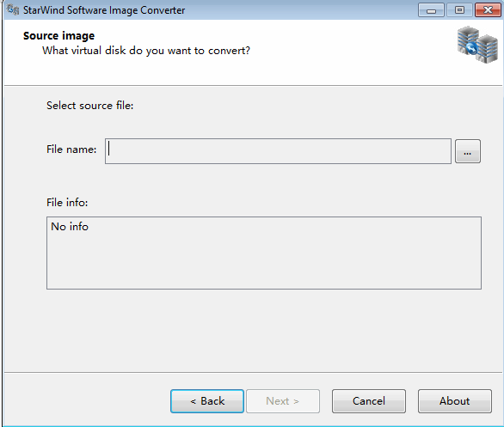This screenshot has height=427, width=504.
Task: Go to previous step with Back button
Action: coord(207,401)
